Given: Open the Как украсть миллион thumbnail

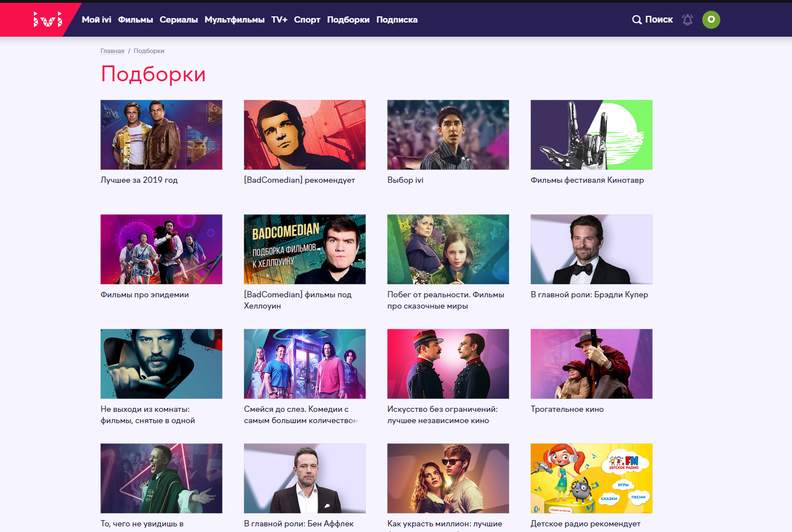Looking at the screenshot, I should (x=448, y=478).
